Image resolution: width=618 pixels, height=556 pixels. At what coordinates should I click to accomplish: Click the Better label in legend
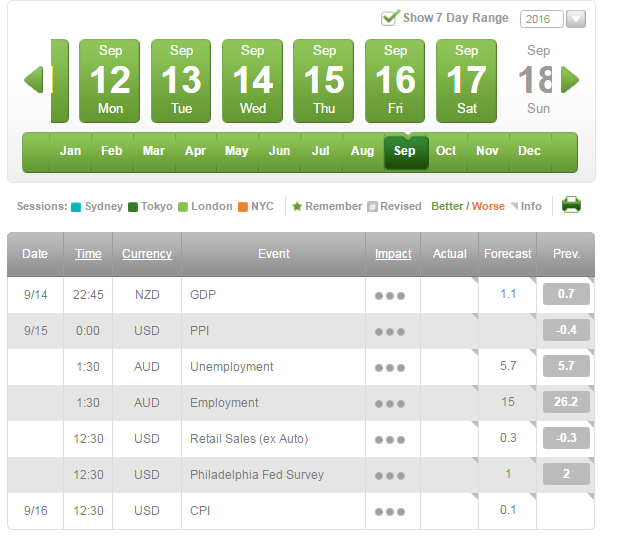click(447, 206)
